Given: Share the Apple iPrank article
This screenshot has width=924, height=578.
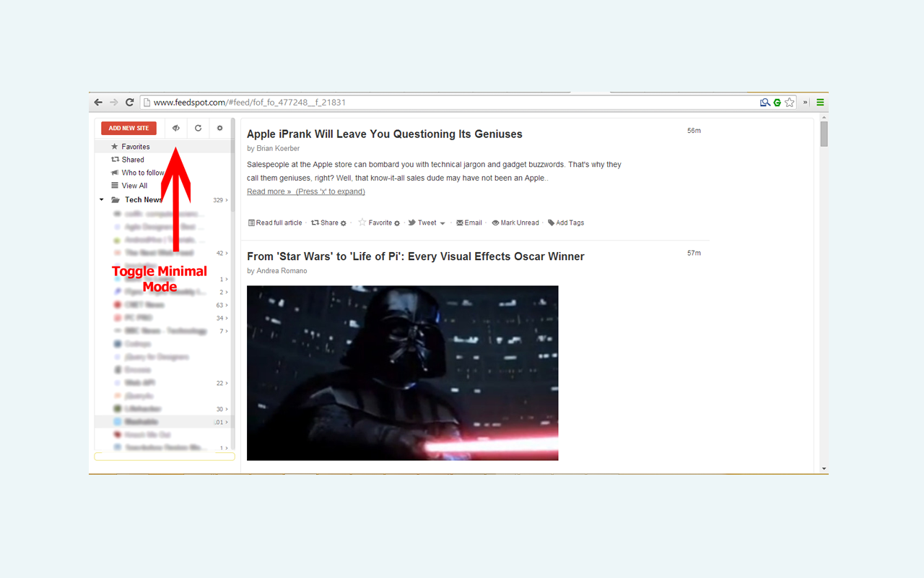Looking at the screenshot, I should click(325, 223).
